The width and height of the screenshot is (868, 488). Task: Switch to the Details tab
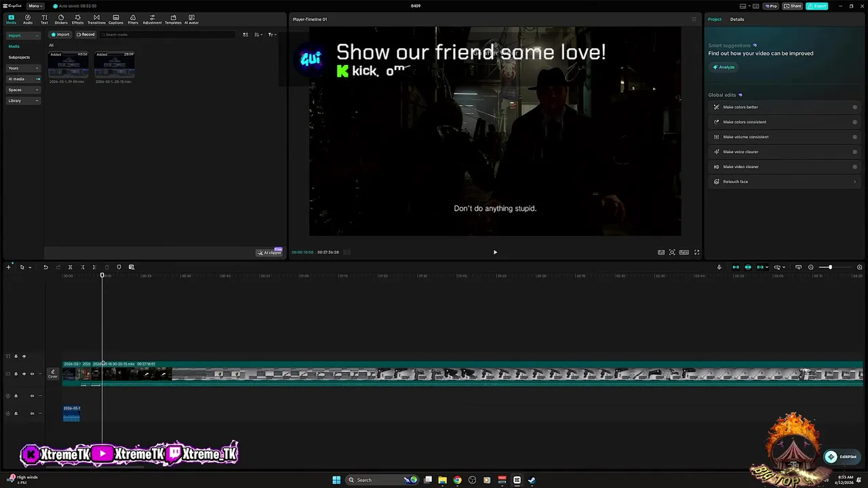[x=737, y=19]
